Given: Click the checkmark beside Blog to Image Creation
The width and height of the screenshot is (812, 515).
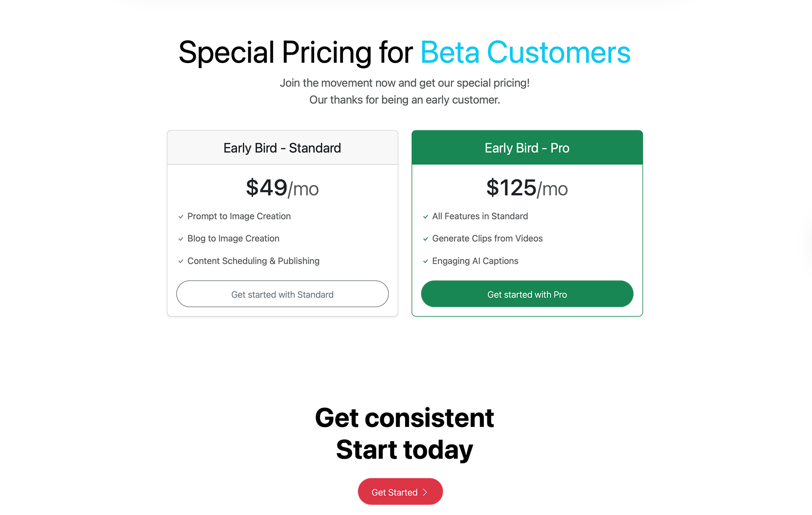Looking at the screenshot, I should click(x=181, y=239).
